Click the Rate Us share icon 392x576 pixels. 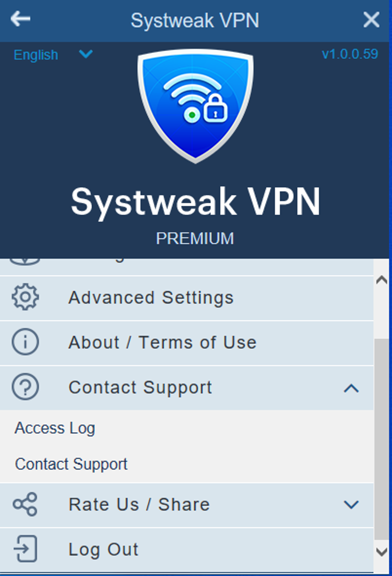(25, 504)
